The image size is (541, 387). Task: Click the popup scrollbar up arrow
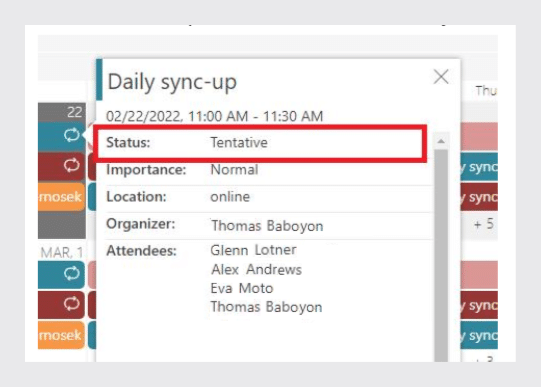coord(441,141)
